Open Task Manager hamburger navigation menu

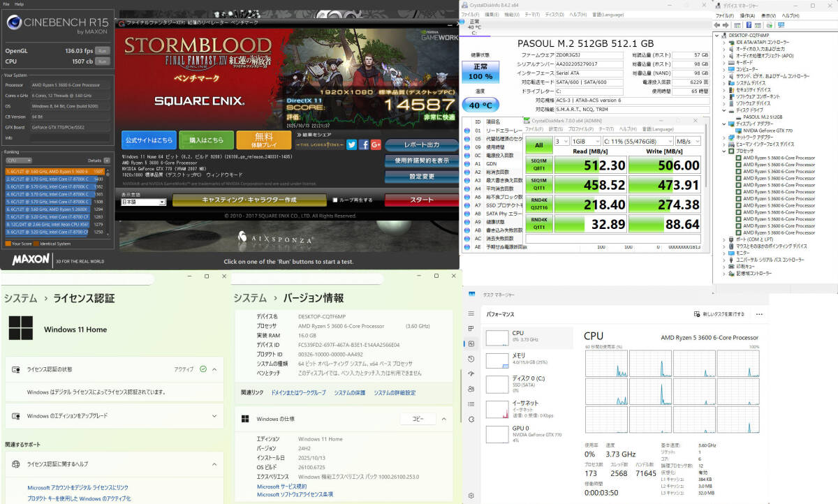point(471,314)
